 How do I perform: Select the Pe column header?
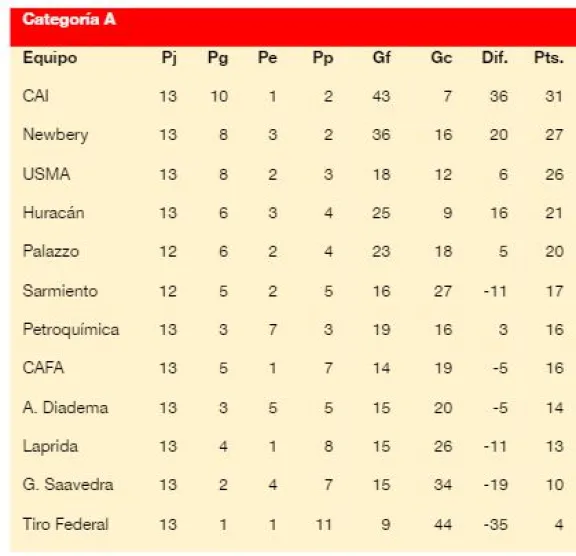pos(267,58)
